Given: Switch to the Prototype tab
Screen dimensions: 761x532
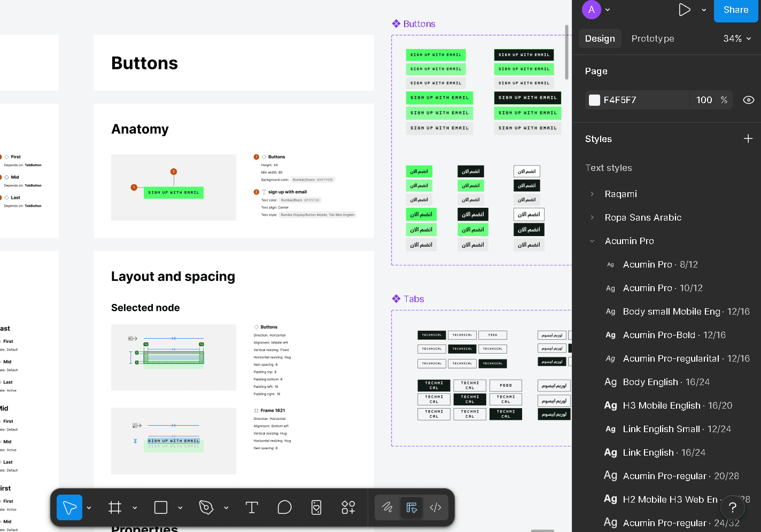Looking at the screenshot, I should coord(653,38).
